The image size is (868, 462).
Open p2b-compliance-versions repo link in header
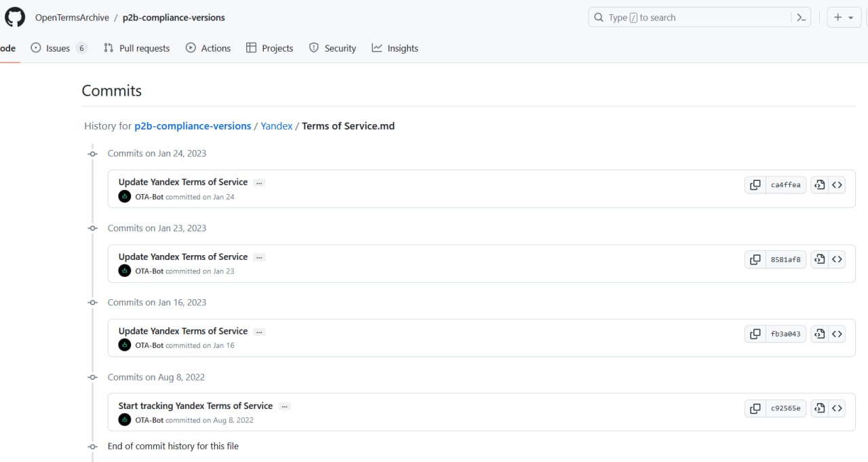(x=174, y=18)
